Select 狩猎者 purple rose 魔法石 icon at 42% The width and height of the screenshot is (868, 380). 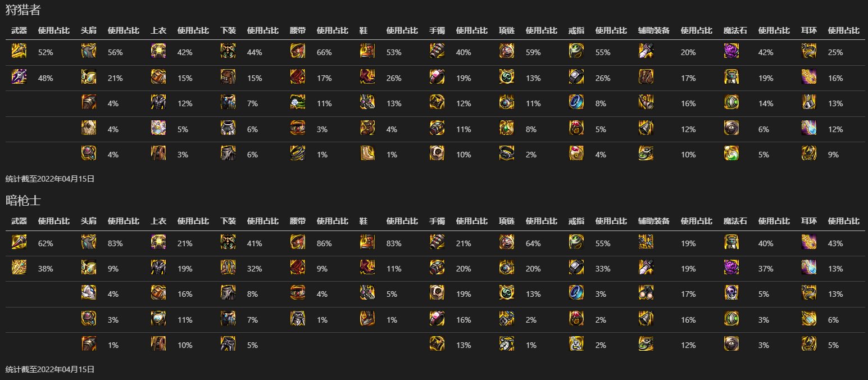click(x=731, y=51)
